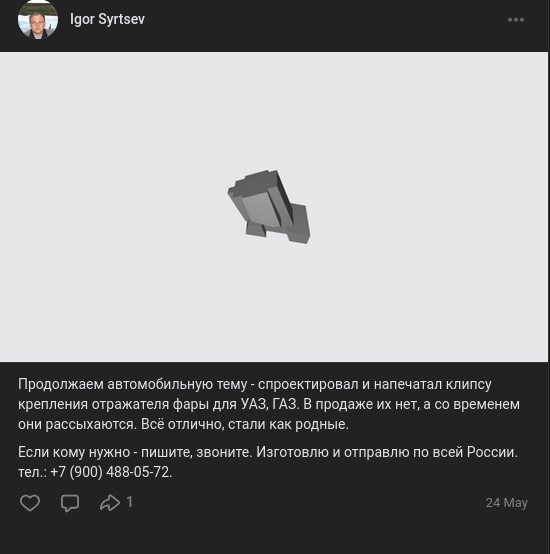The width and height of the screenshot is (550, 554).
Task: Open the 3D clip model preview
Action: [x=274, y=207]
